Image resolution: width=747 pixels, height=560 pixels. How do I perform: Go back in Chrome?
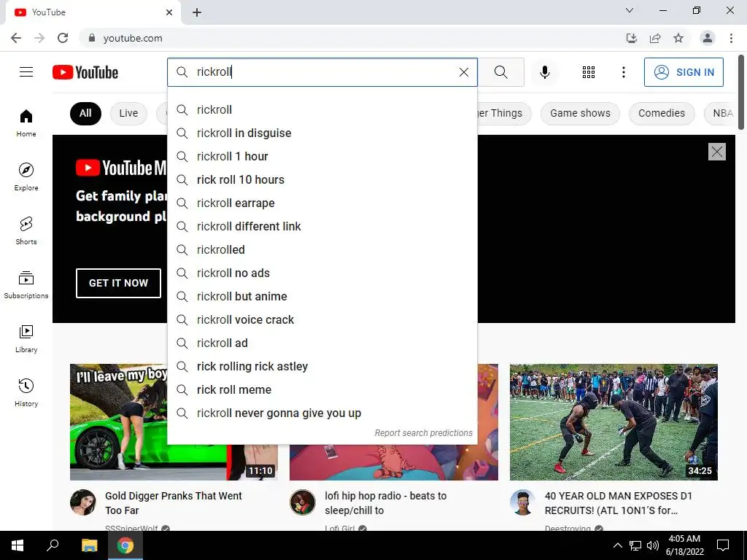pyautogui.click(x=16, y=38)
